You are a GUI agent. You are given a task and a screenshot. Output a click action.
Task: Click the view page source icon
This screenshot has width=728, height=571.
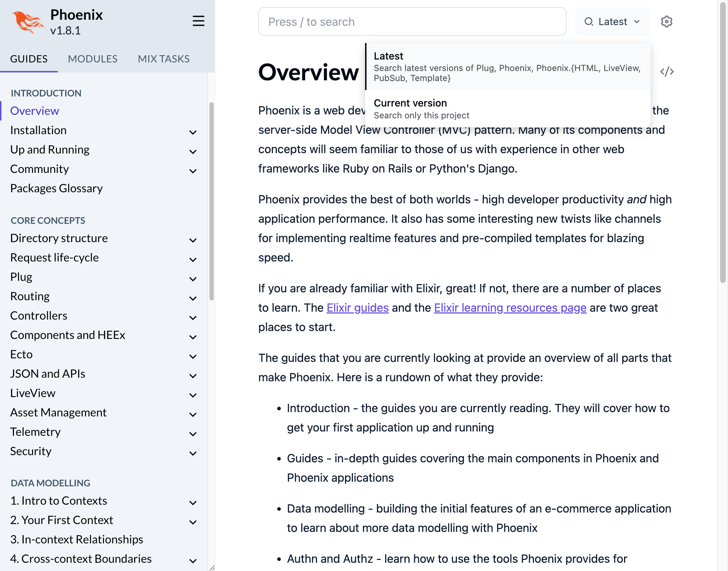(x=666, y=71)
